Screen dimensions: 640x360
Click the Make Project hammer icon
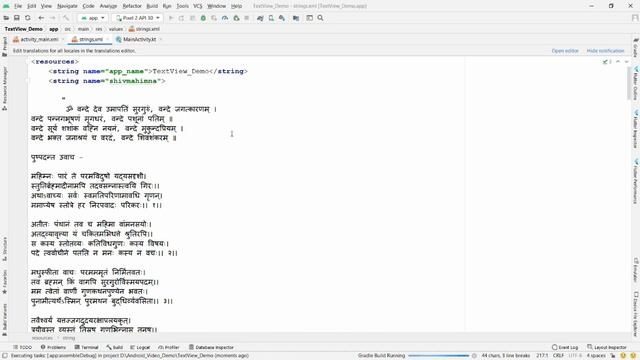click(66, 18)
